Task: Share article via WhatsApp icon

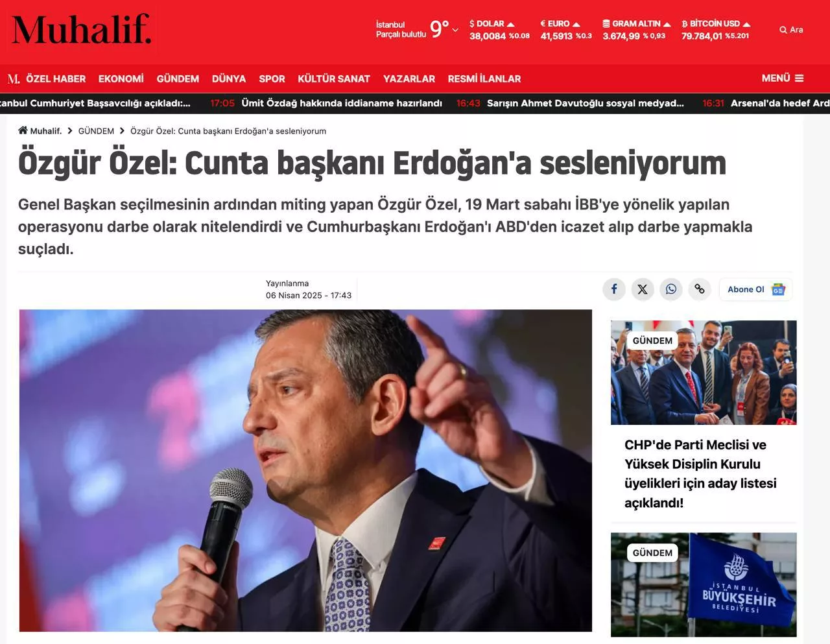Action: pyautogui.click(x=671, y=289)
